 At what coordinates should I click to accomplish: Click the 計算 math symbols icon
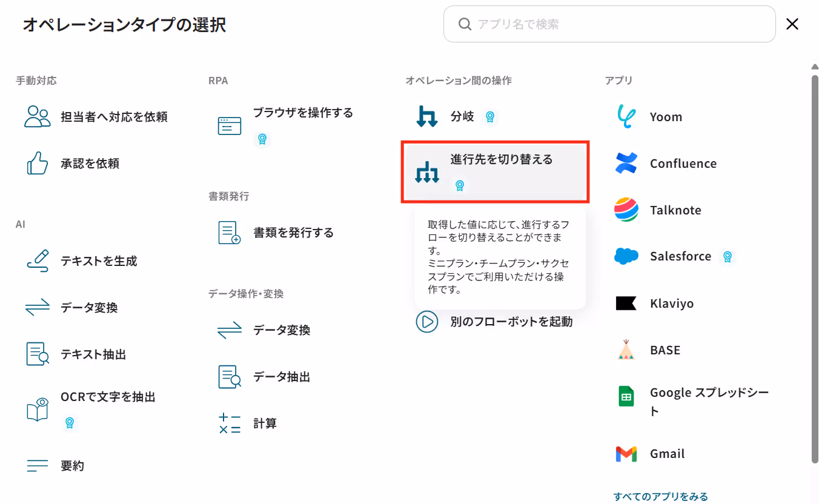[230, 423]
